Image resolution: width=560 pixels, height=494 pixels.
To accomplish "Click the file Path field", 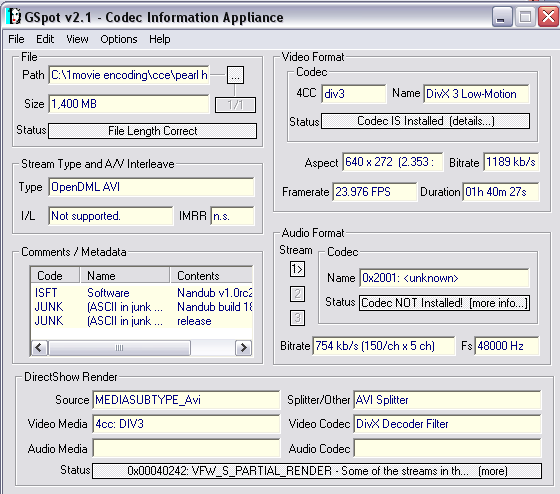I will [129, 75].
